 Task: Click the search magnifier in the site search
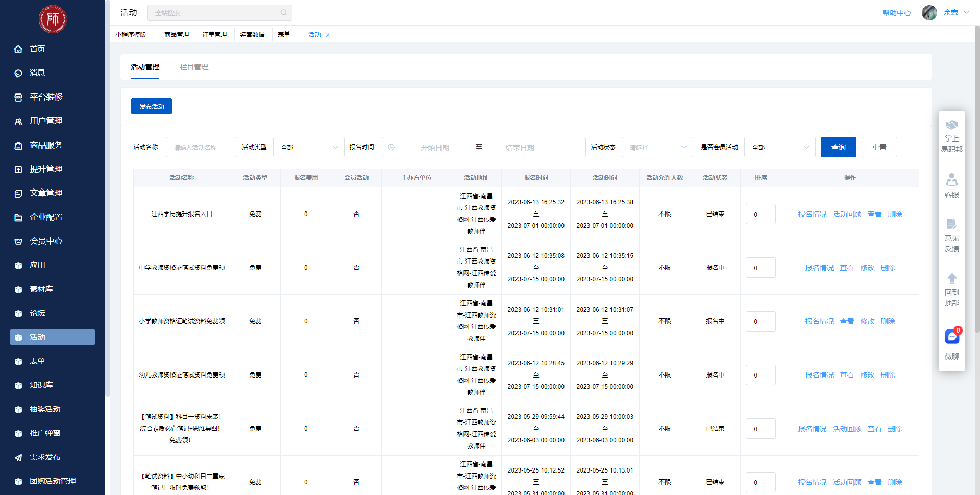(x=284, y=13)
